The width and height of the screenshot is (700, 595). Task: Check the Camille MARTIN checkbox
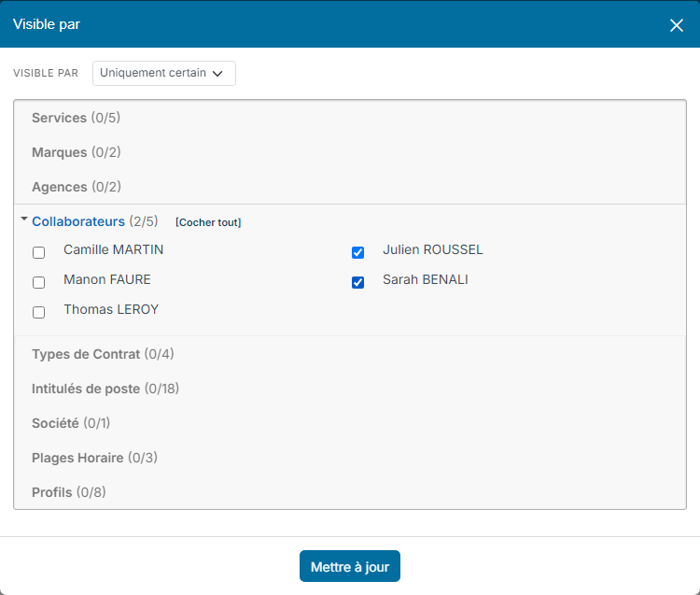click(x=39, y=252)
